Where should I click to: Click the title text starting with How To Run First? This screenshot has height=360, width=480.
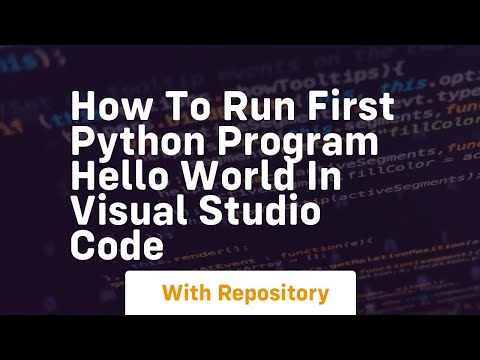[232, 176]
